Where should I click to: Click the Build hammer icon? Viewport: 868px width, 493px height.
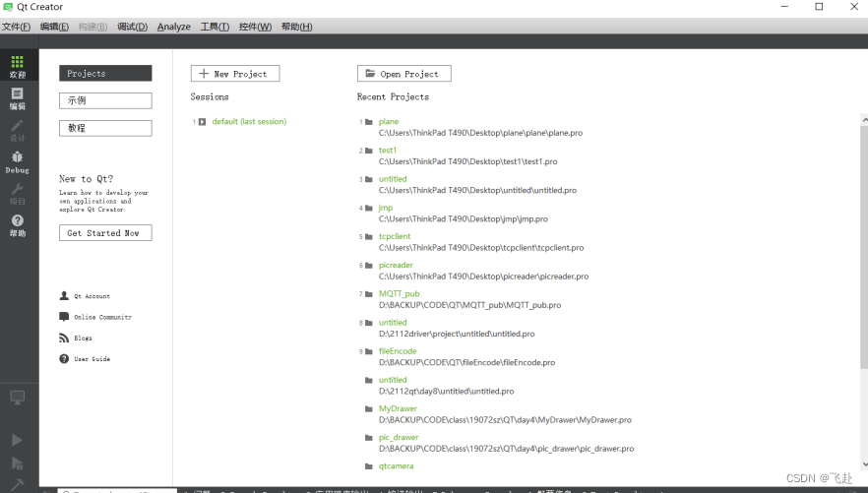[17, 484]
